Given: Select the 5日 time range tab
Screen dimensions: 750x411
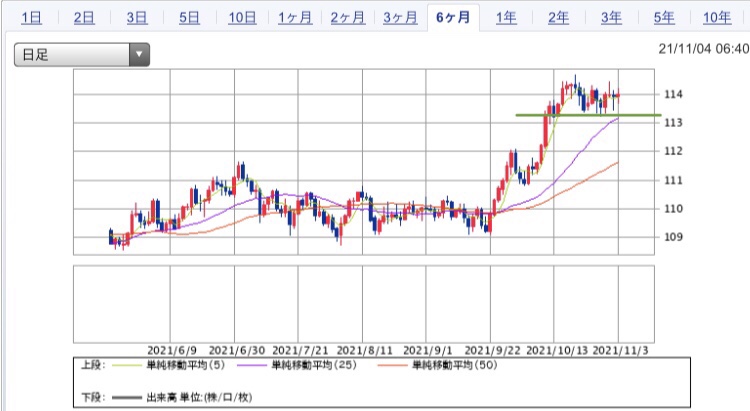Looking at the screenshot, I should (x=189, y=18).
